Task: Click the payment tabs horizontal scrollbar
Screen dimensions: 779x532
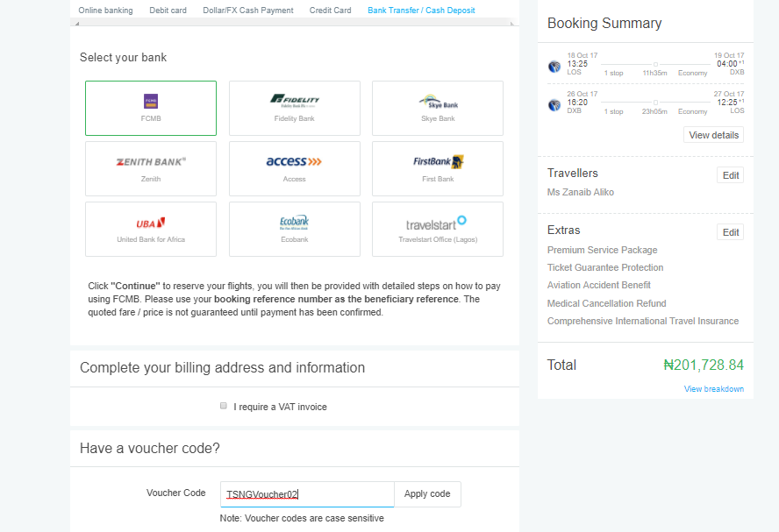Action: (295, 23)
